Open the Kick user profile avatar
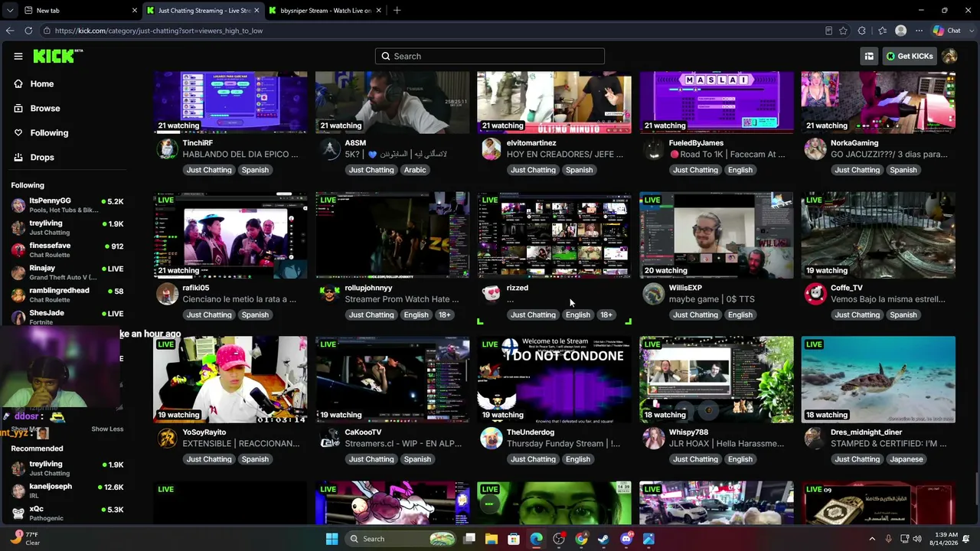Viewport: 980px width, 551px height. point(949,56)
